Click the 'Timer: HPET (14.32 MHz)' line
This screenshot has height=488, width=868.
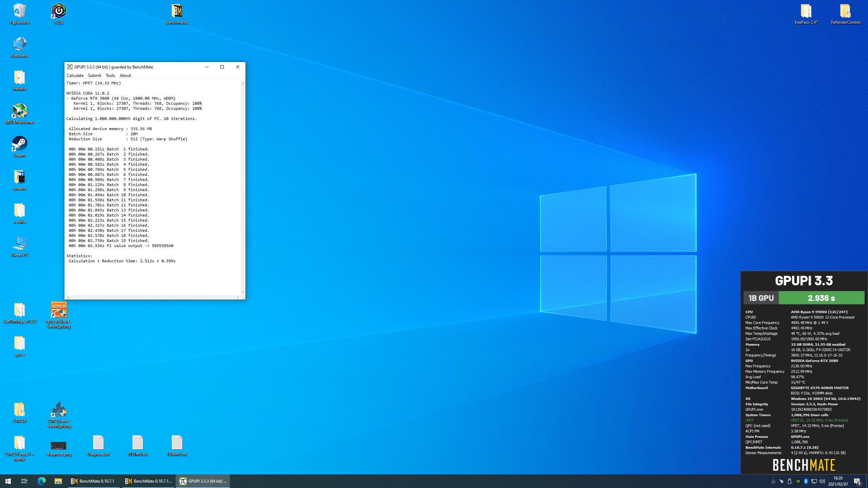[94, 83]
